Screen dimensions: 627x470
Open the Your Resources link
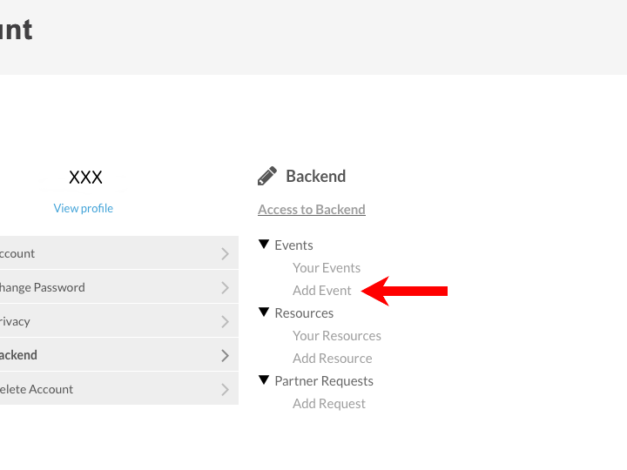click(336, 336)
